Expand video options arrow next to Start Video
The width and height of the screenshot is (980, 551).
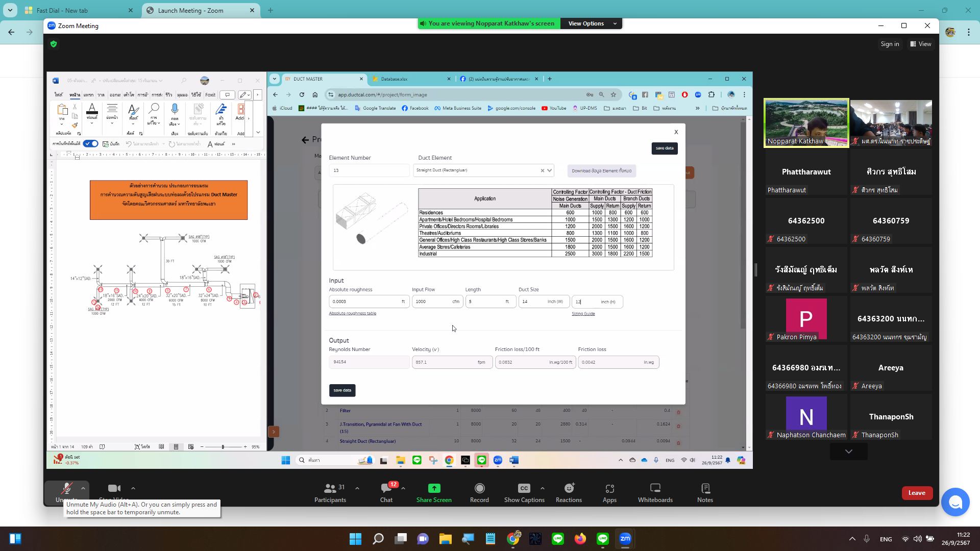click(x=133, y=488)
